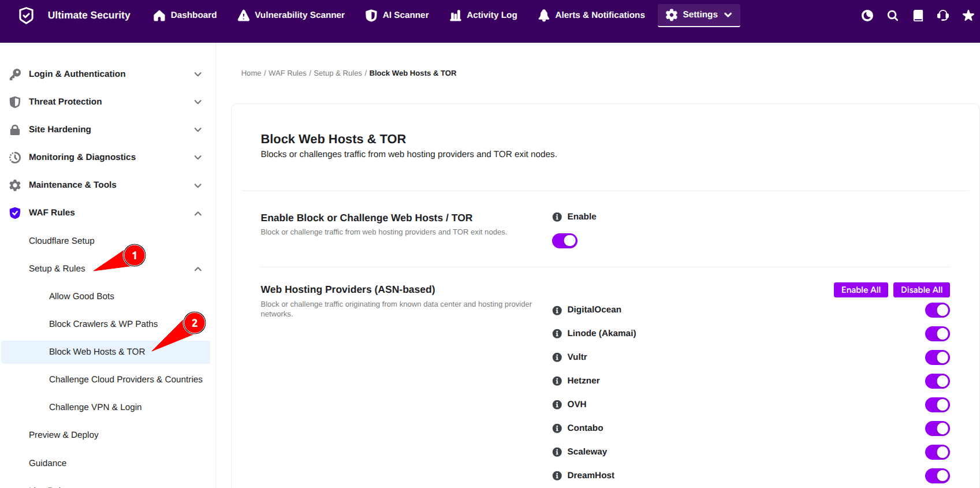Click the Monitoring & Diagnostics clock icon
Screen dimensions: 980x488
pyautogui.click(x=15, y=157)
